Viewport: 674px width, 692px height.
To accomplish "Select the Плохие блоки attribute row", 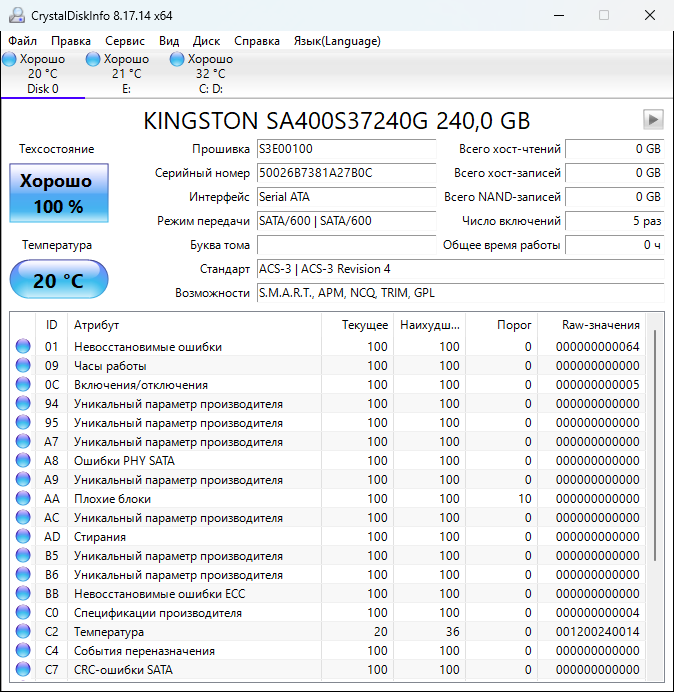I will 328,498.
